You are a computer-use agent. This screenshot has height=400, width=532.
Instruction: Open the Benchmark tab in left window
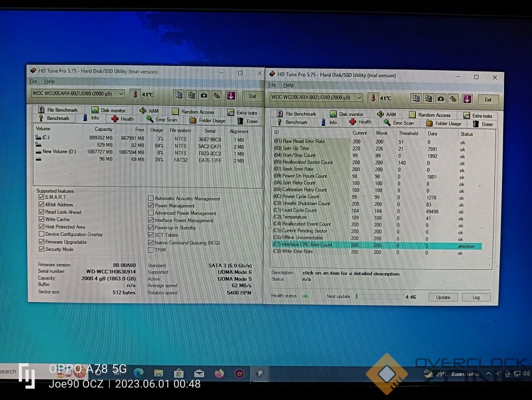point(54,118)
